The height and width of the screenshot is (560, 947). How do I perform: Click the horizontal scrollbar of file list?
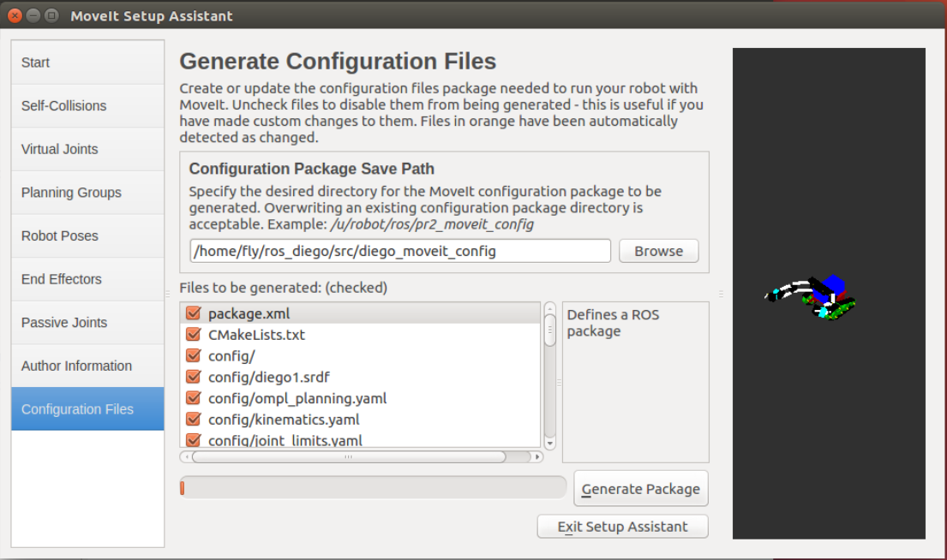pyautogui.click(x=349, y=456)
